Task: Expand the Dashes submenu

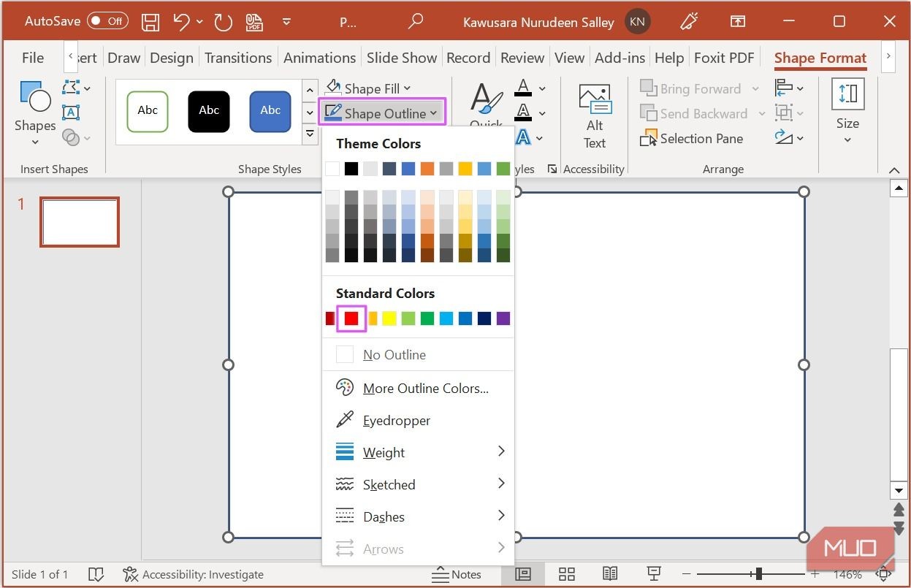Action: coord(418,517)
